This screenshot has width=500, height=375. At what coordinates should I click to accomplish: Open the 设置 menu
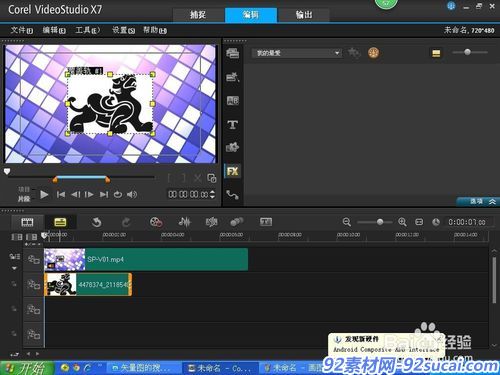[x=123, y=30]
